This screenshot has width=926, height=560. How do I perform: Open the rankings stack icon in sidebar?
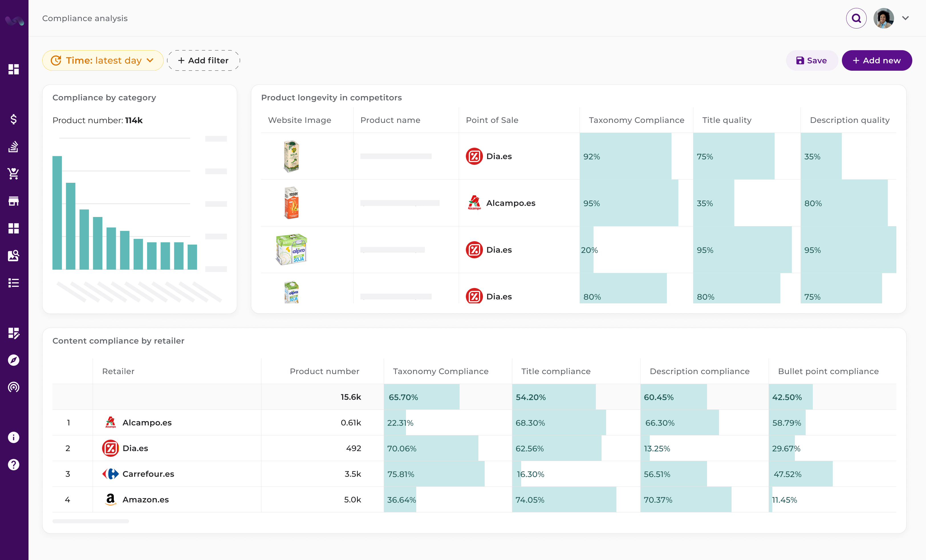[x=14, y=147]
